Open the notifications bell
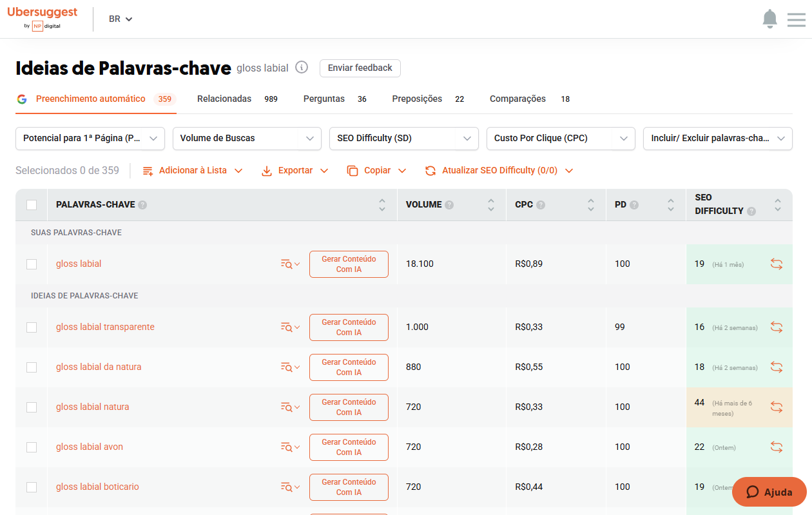812x515 pixels. [x=769, y=19]
